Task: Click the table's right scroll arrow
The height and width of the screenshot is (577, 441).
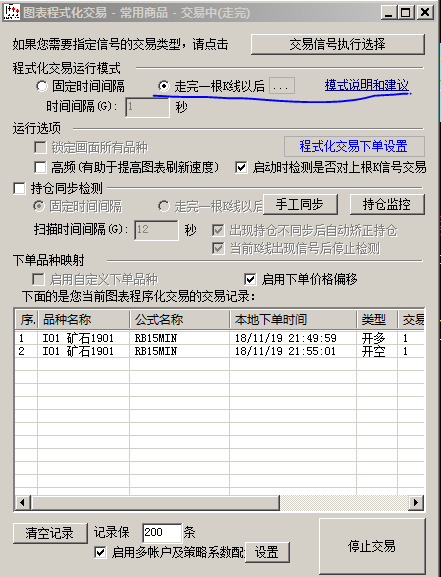Action: pos(416,502)
